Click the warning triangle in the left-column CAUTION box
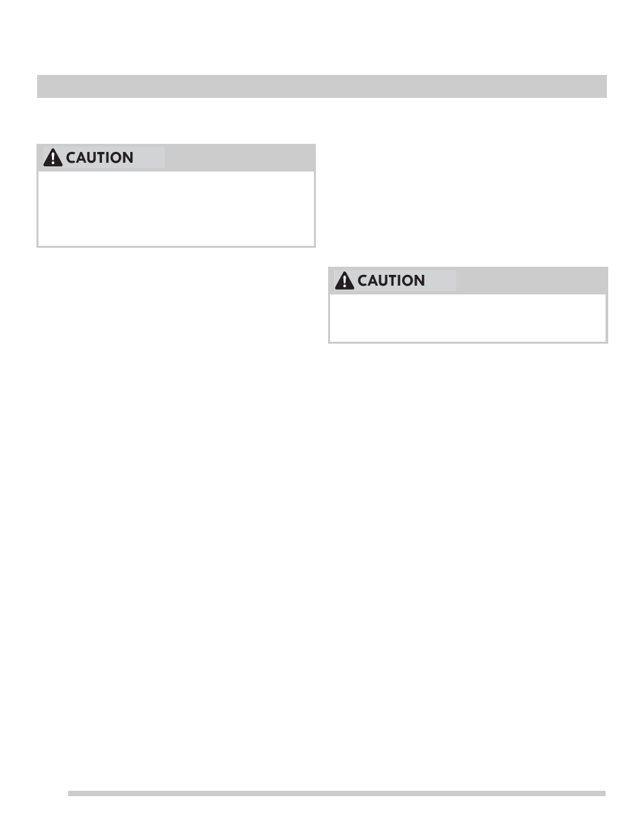Viewport: 644px width, 834px height. click(53, 157)
